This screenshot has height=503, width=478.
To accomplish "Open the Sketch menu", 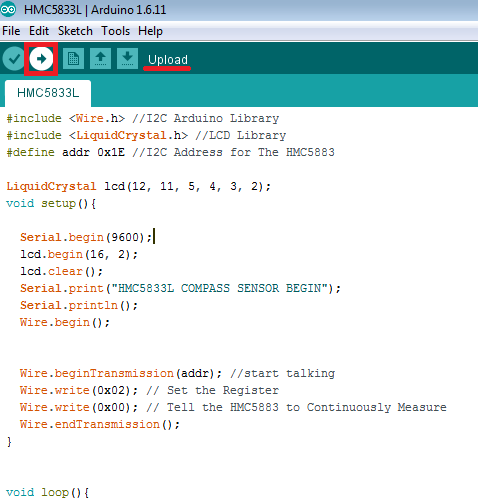I will tap(75, 31).
